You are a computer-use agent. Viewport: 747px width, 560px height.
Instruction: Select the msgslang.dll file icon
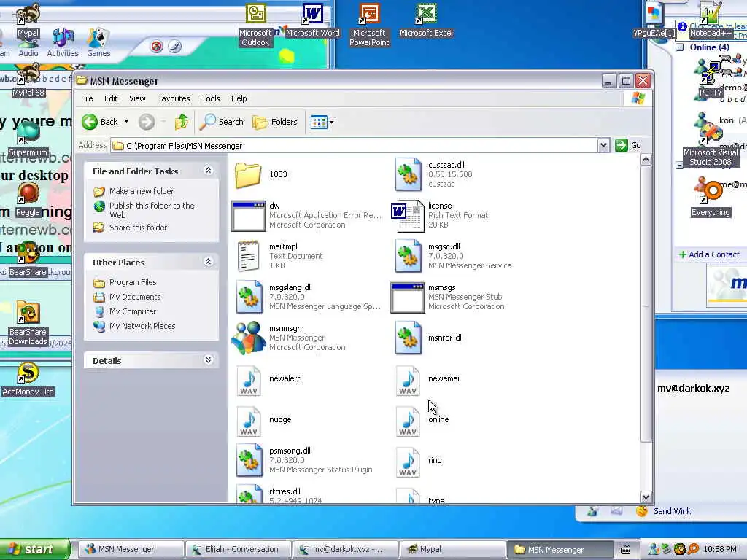249,297
